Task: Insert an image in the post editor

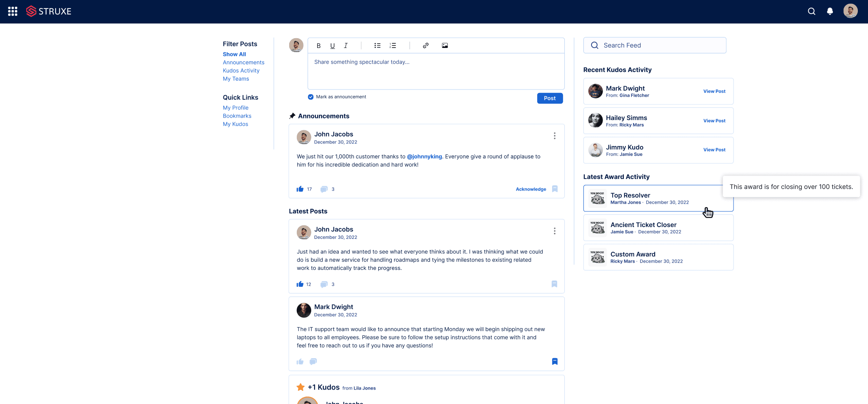Action: click(444, 46)
